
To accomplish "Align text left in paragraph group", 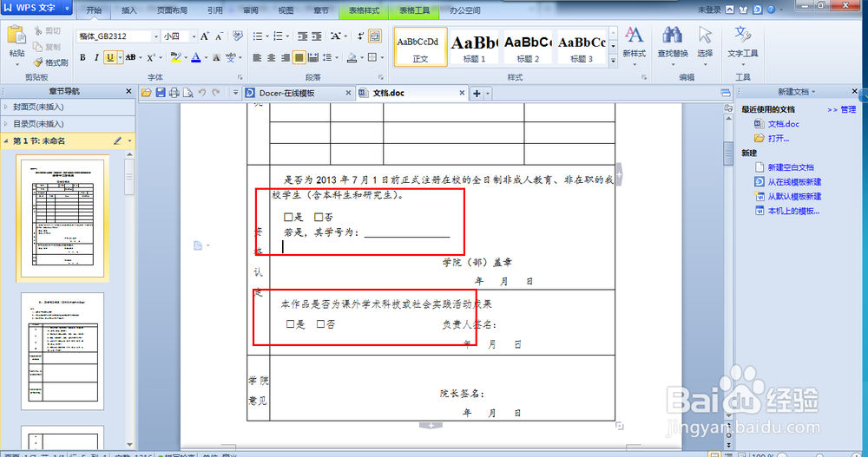I will coord(258,57).
